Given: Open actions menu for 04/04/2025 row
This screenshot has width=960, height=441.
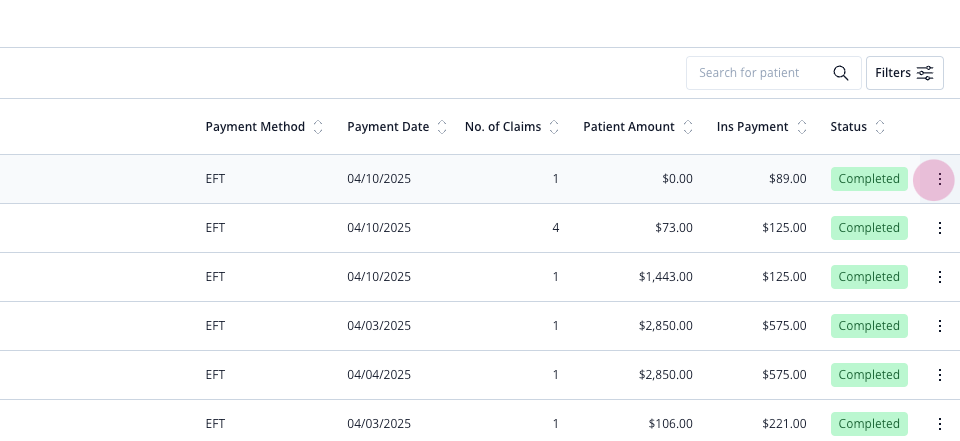Looking at the screenshot, I should click(939, 375).
